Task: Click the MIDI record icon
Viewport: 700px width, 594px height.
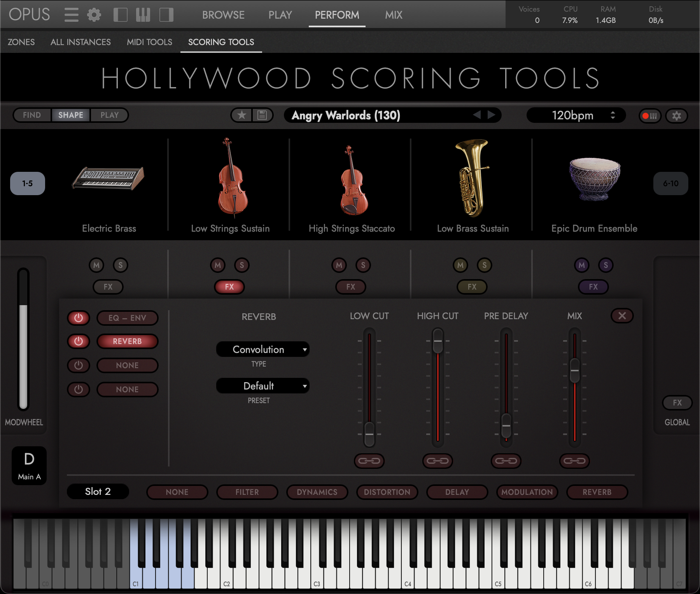Action: (x=650, y=116)
